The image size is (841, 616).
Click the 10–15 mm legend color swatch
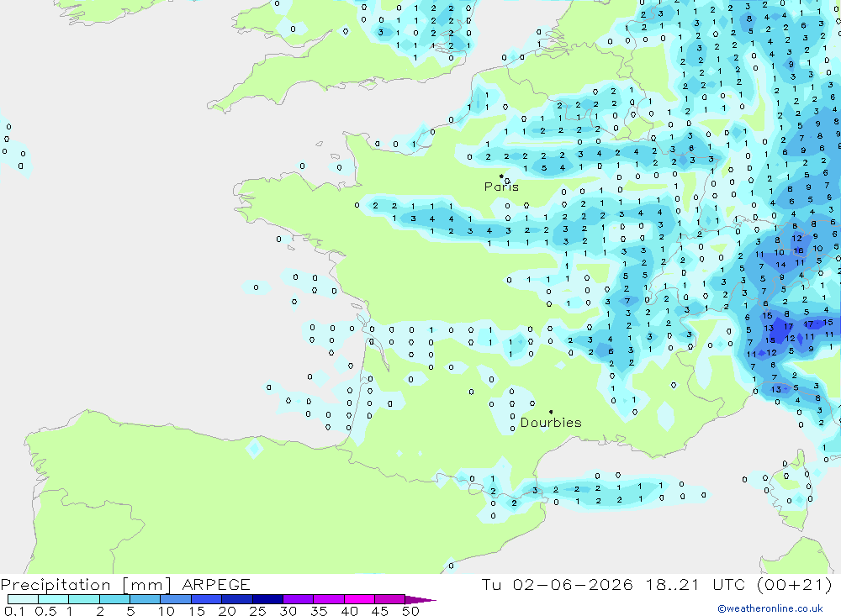point(176,599)
